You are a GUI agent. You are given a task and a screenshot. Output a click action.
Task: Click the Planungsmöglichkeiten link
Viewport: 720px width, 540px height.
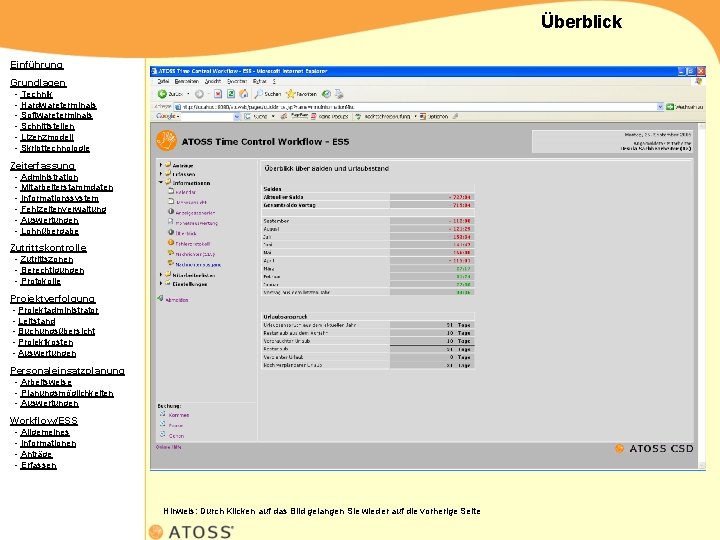67,393
